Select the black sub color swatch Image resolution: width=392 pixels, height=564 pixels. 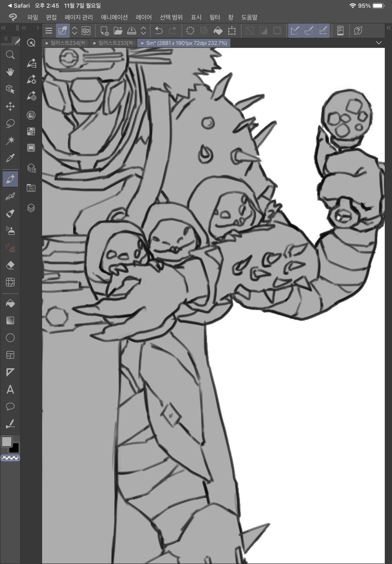[x=14, y=447]
